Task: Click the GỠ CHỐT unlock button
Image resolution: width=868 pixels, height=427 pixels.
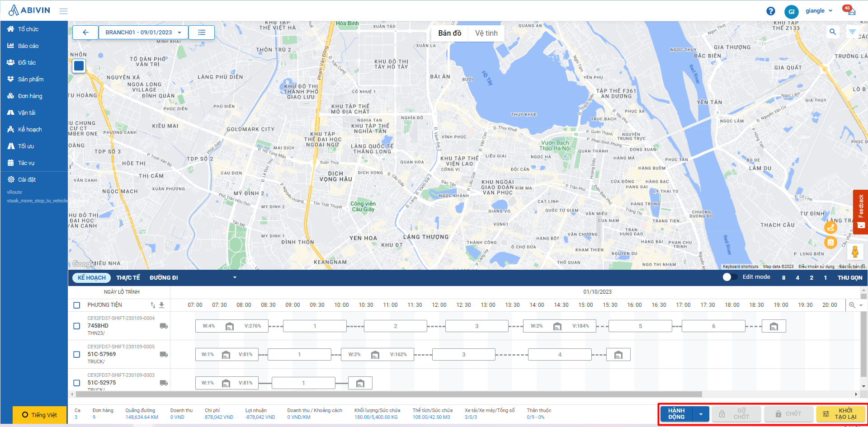Action: (737, 414)
